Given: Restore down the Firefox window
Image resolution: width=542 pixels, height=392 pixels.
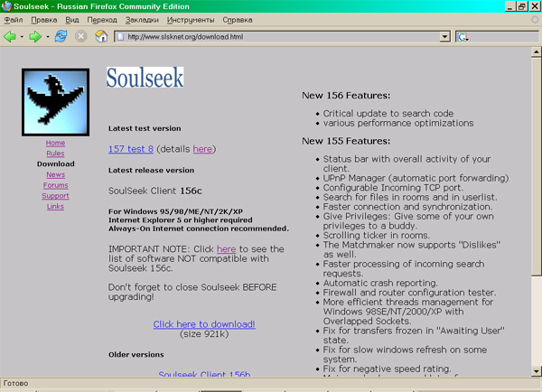Looking at the screenshot, I should pos(521,6).
